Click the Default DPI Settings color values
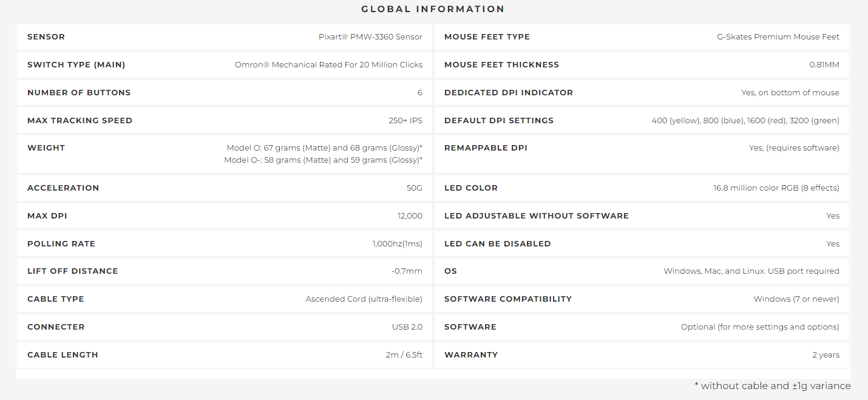This screenshot has height=400, width=868. tap(745, 121)
